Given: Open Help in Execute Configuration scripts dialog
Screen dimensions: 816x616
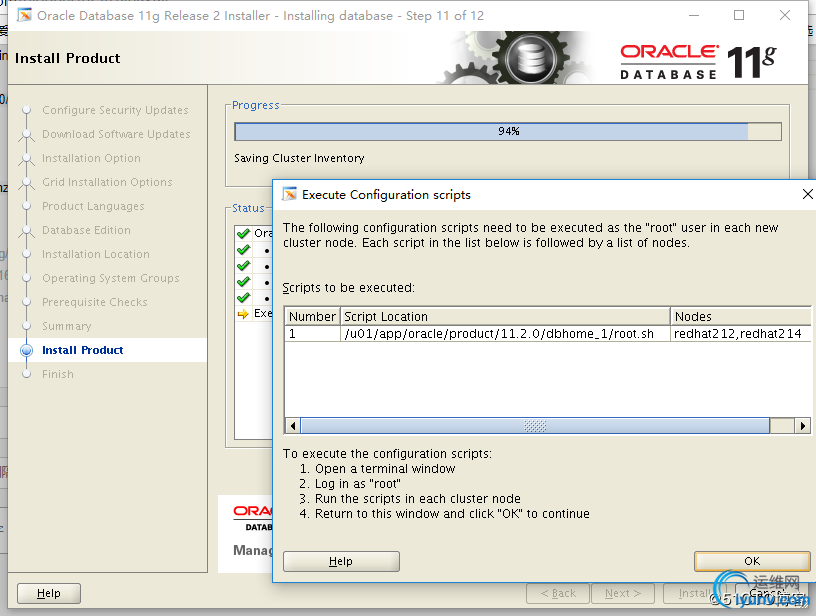Looking at the screenshot, I should [341, 561].
